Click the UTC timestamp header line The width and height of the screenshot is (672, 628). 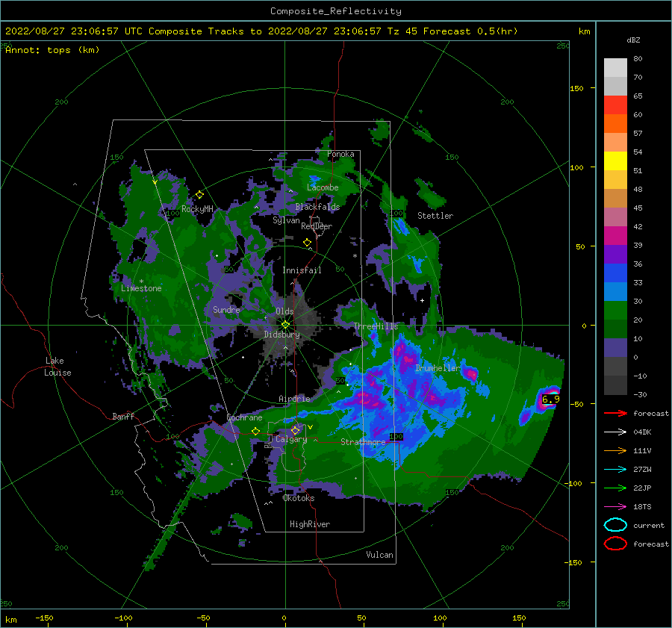coord(261,31)
